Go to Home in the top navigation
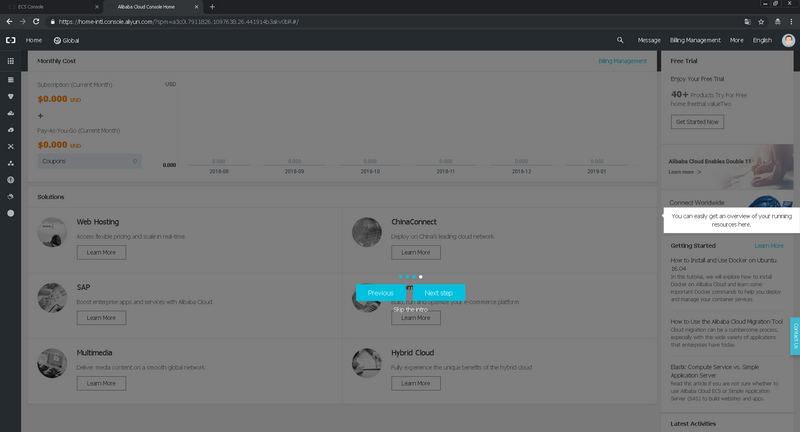800x432 pixels. [x=34, y=40]
